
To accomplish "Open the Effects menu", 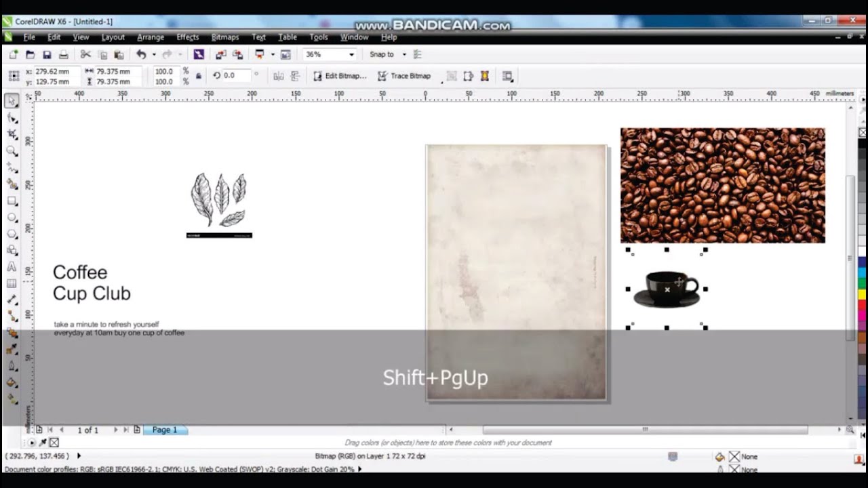I will tap(188, 37).
